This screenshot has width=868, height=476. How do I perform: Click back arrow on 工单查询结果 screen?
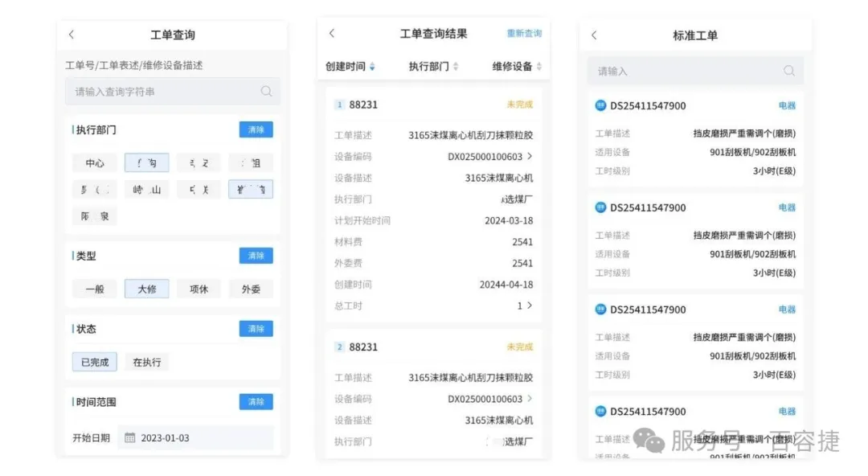[x=332, y=34]
